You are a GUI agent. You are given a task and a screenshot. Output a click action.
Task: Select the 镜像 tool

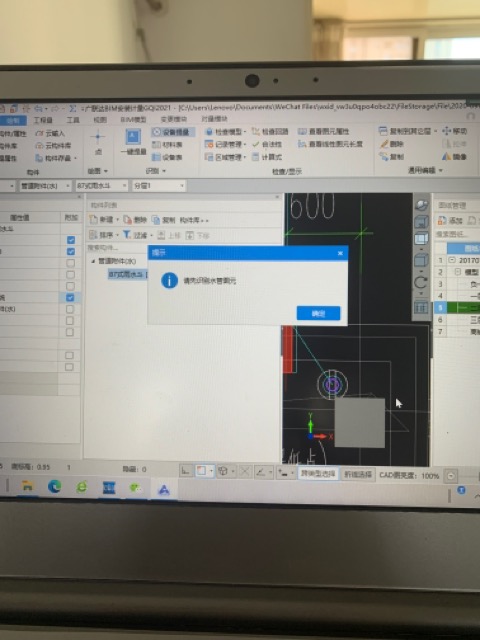454,156
